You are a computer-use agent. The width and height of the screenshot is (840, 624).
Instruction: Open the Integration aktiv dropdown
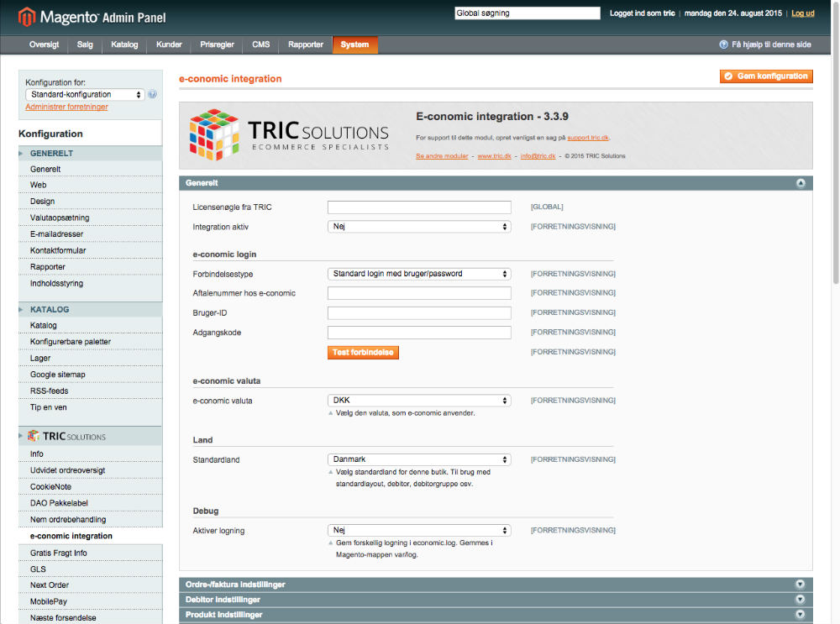pos(419,227)
